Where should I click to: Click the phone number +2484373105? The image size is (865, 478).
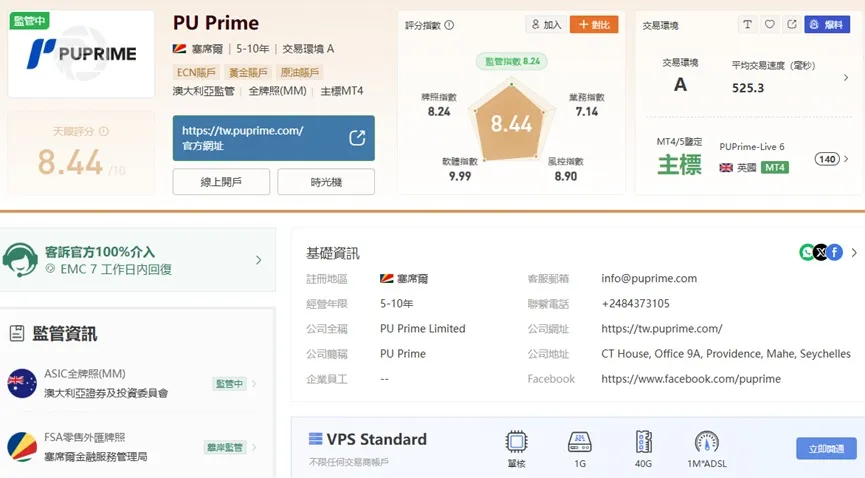tap(635, 304)
